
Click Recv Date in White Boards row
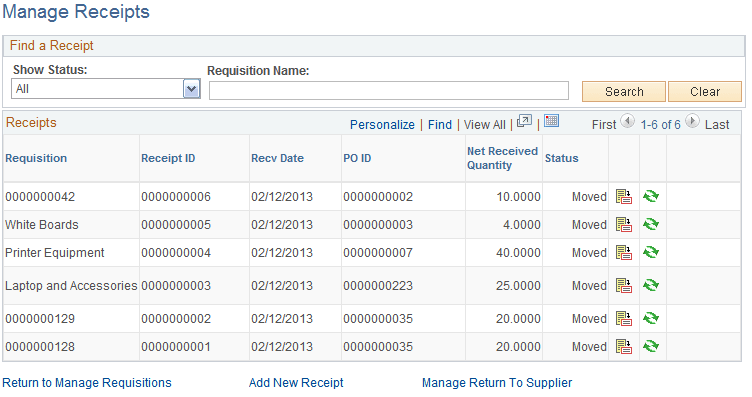pyautogui.click(x=282, y=224)
